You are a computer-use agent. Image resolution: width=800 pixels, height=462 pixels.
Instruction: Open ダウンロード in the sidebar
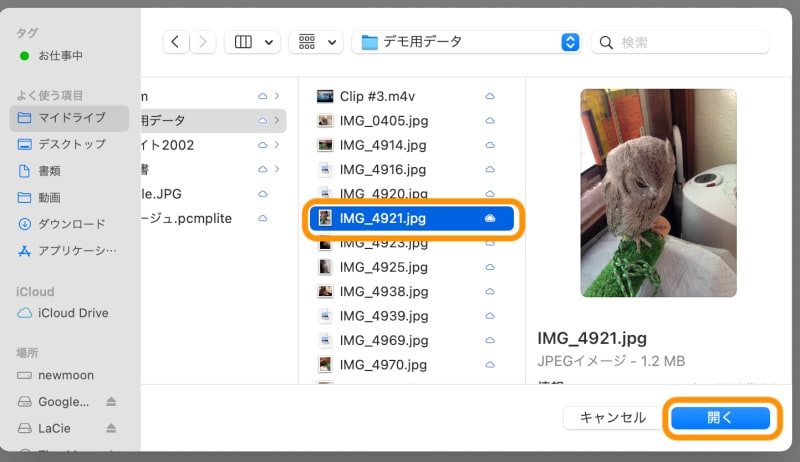point(69,224)
